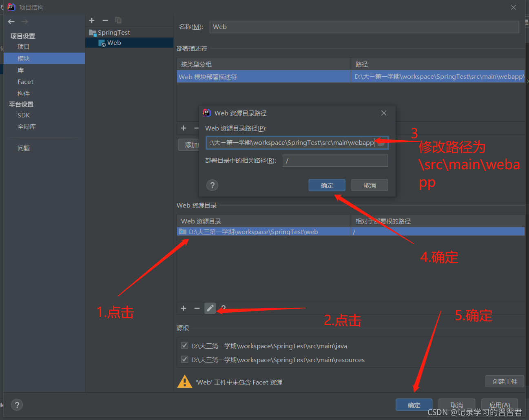Remove the Web resource directory with the minus icon
Viewport: 529px width, 420px height.
(197, 308)
